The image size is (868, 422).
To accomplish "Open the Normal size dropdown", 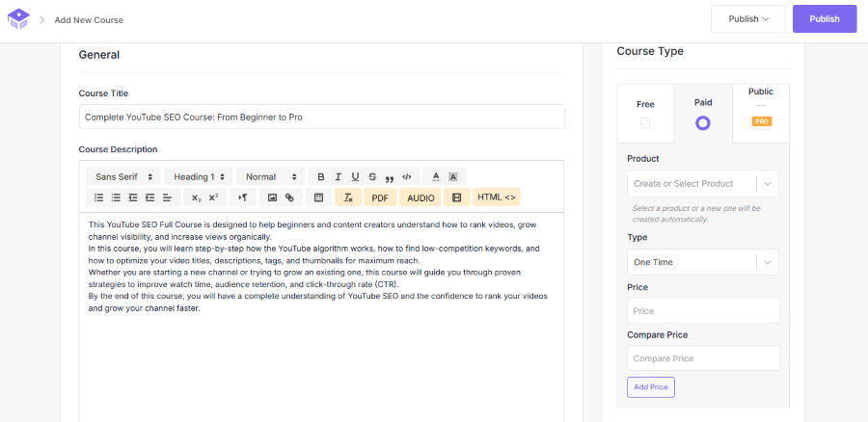I will 271,177.
